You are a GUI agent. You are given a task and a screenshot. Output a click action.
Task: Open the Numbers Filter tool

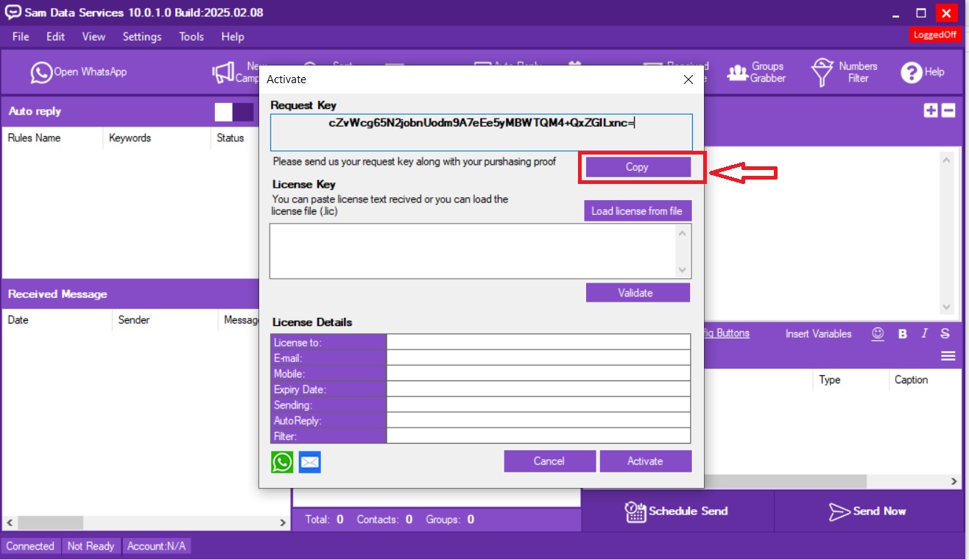pyautogui.click(x=844, y=72)
